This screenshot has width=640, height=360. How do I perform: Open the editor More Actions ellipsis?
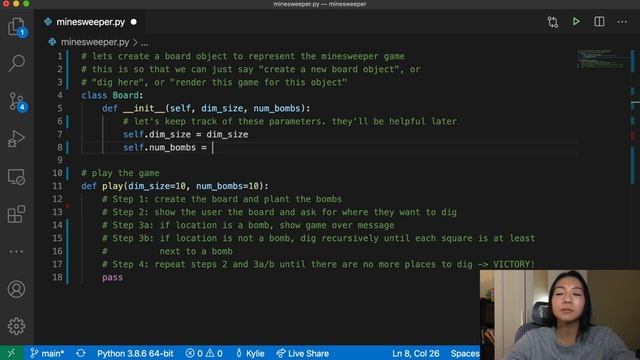pos(622,22)
